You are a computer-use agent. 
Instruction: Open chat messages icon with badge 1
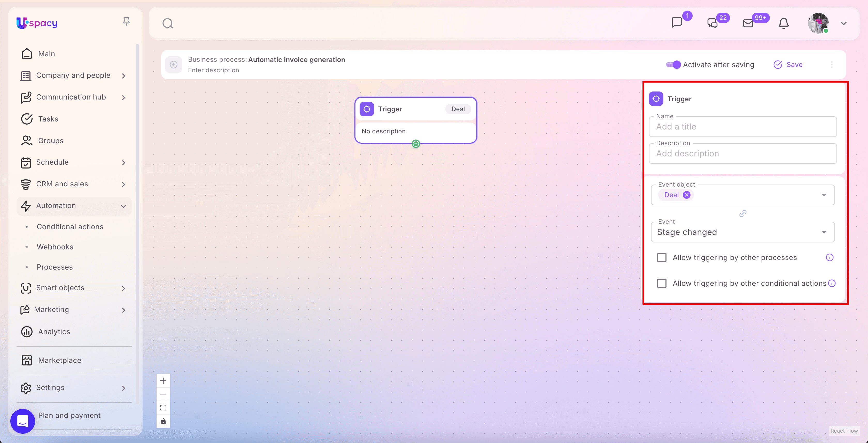click(x=677, y=22)
